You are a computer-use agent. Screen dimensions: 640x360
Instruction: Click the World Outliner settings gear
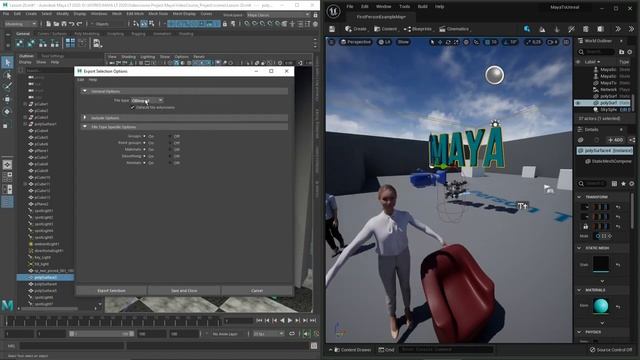pyautogui.click(x=630, y=52)
